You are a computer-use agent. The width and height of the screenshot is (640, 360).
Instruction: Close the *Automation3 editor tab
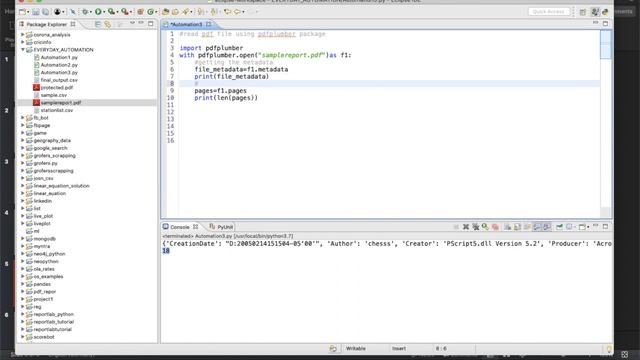coord(209,24)
